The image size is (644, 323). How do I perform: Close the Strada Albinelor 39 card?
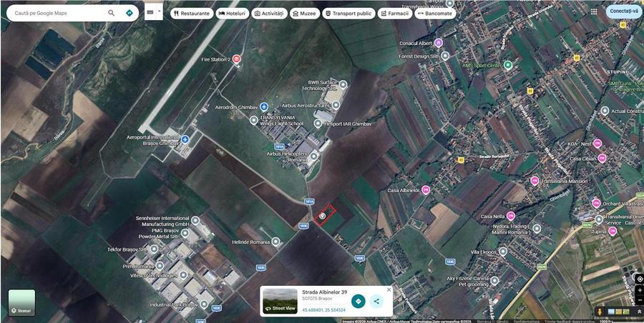pos(389,289)
